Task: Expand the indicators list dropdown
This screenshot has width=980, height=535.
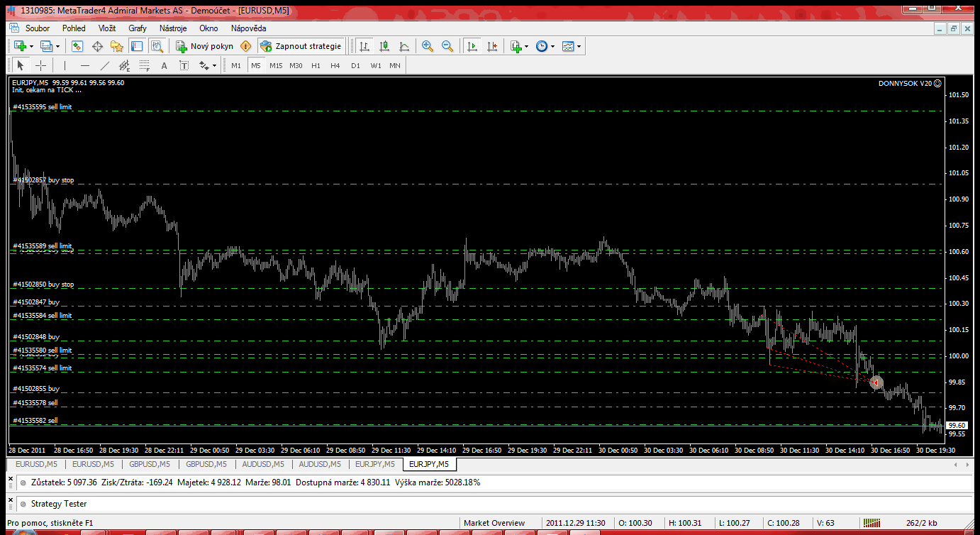Action: pyautogui.click(x=526, y=46)
